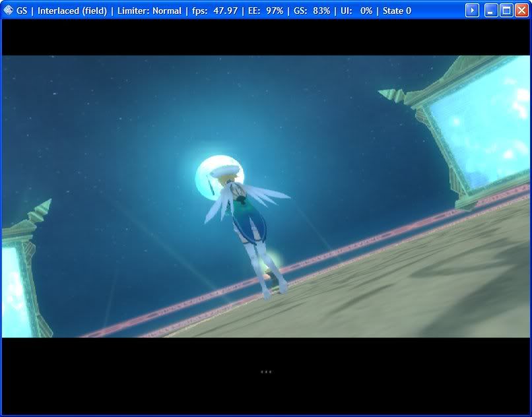Close the GS emulator window
Viewport: 532px width, 417px height.
(x=521, y=11)
